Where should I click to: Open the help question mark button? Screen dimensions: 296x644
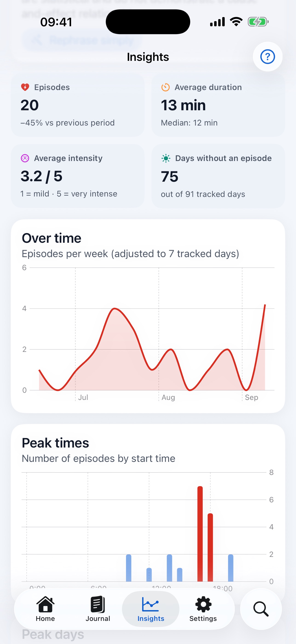point(267,57)
